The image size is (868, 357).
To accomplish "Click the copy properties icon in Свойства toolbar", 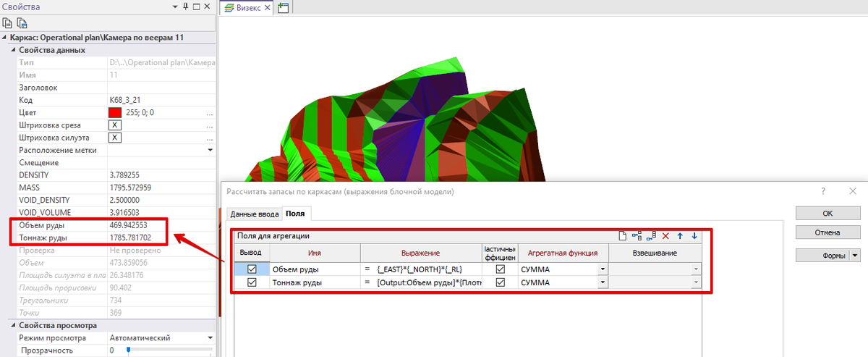I will point(8,22).
